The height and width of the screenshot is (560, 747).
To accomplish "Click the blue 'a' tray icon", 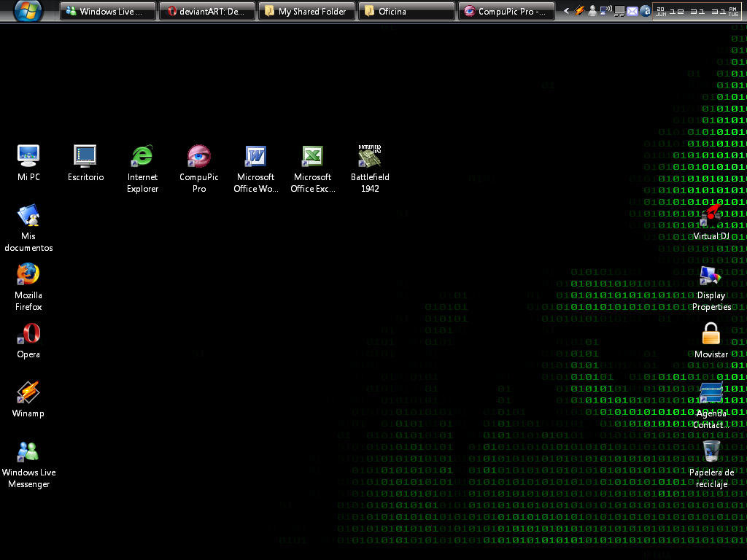I will (x=645, y=10).
